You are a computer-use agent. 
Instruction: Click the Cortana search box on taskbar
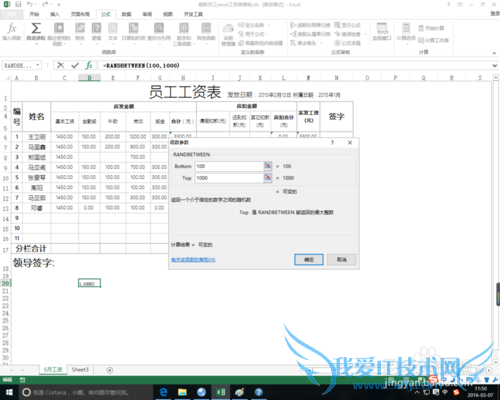click(x=85, y=392)
